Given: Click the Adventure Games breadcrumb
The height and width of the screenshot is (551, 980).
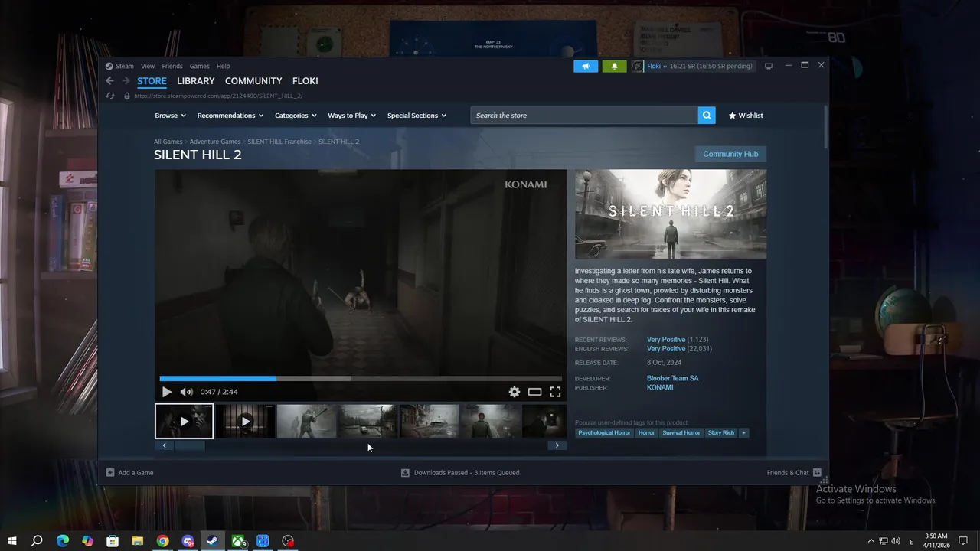Looking at the screenshot, I should pyautogui.click(x=215, y=142).
